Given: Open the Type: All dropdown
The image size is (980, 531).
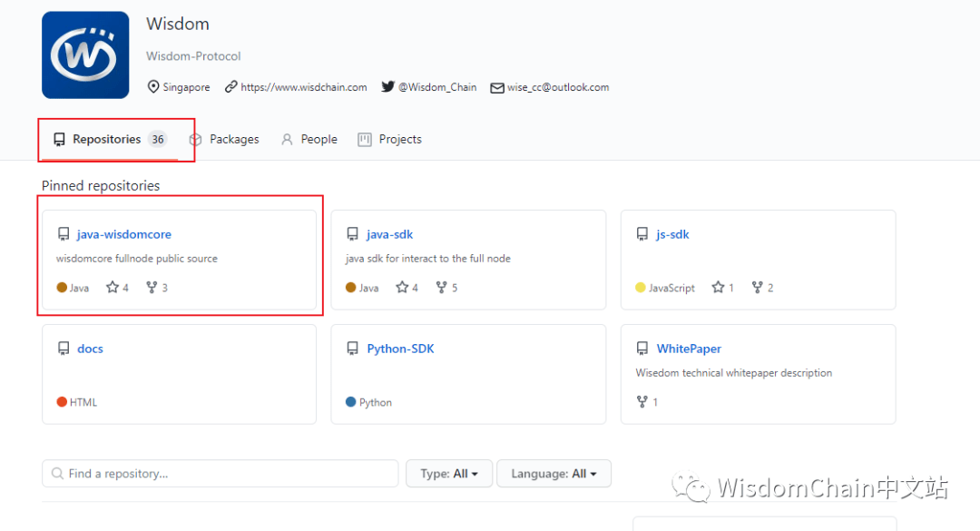Looking at the screenshot, I should click(x=449, y=474).
